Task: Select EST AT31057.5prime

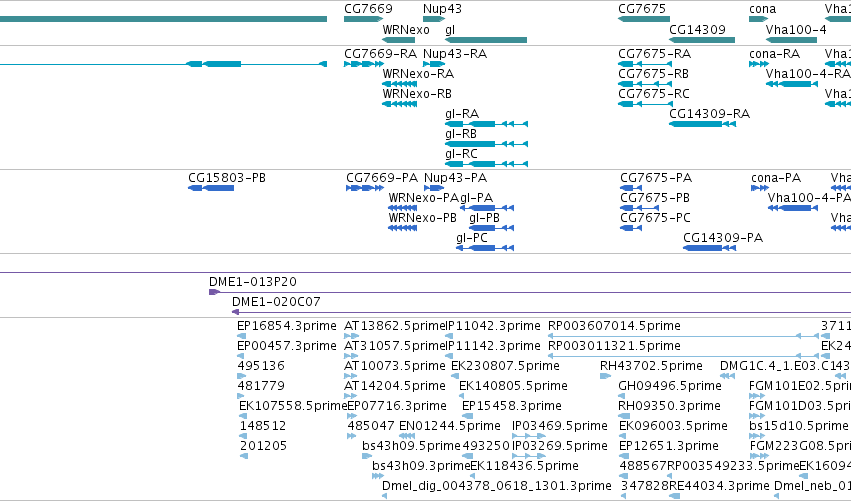Action: (351, 357)
